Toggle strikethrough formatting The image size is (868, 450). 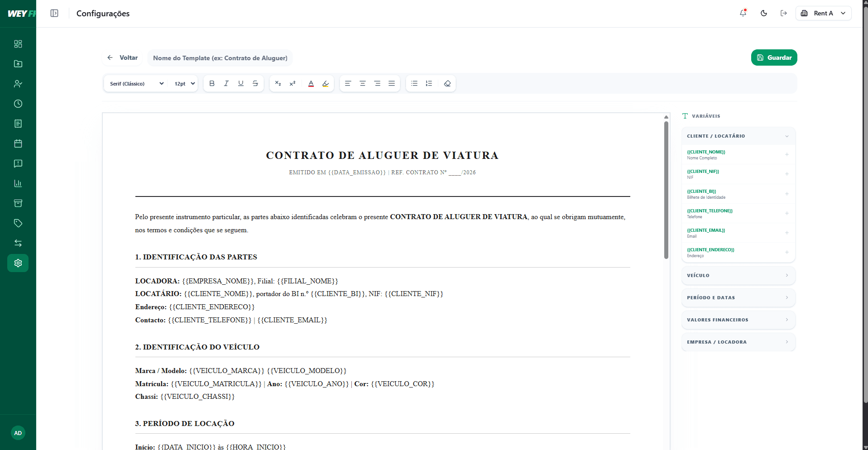255,83
